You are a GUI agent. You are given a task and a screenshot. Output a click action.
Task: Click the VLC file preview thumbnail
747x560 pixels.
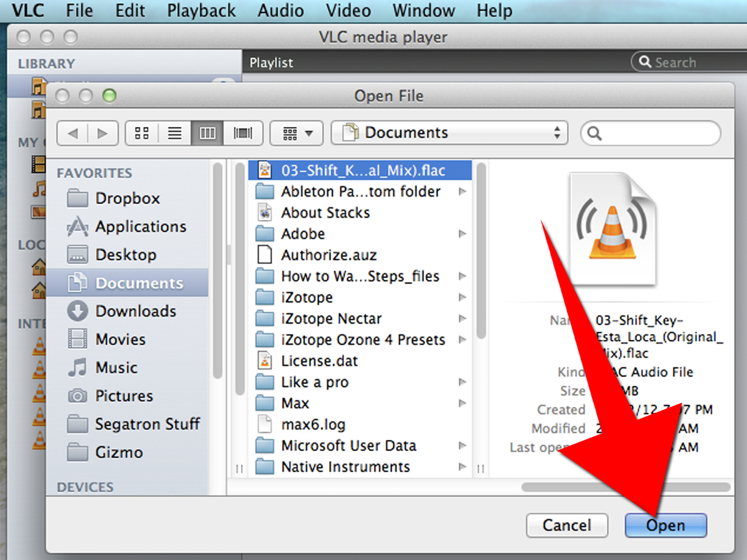pyautogui.click(x=613, y=230)
